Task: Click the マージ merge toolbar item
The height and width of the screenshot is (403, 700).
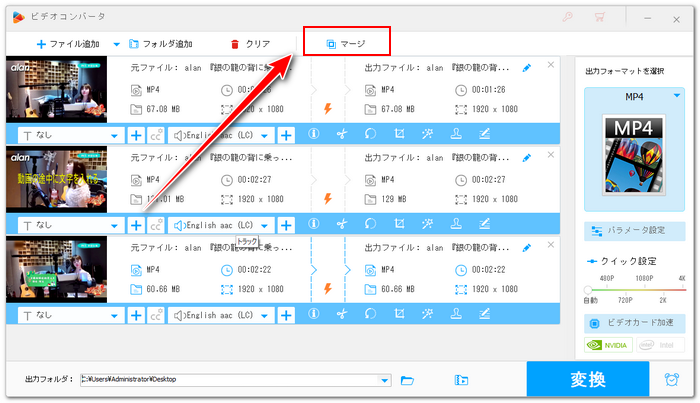Action: (346, 44)
